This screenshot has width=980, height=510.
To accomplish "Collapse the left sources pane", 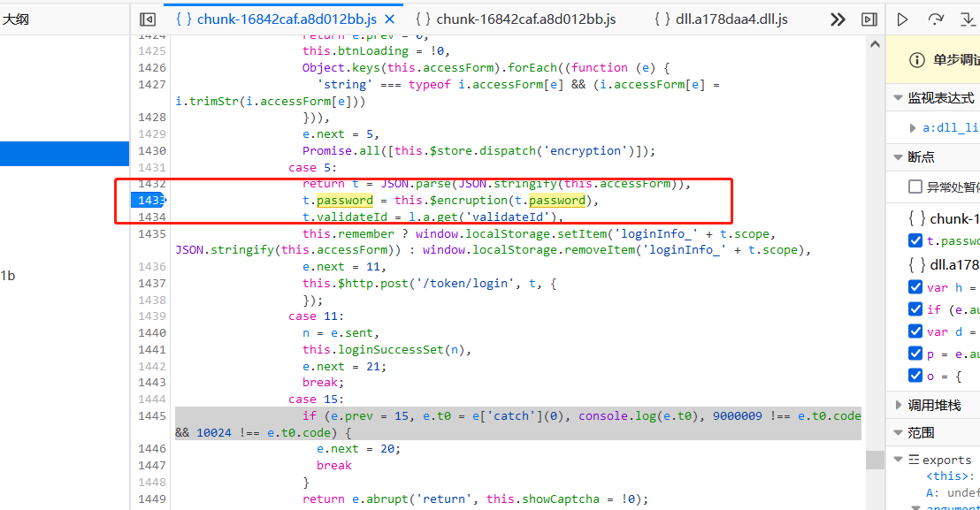I will [x=148, y=19].
